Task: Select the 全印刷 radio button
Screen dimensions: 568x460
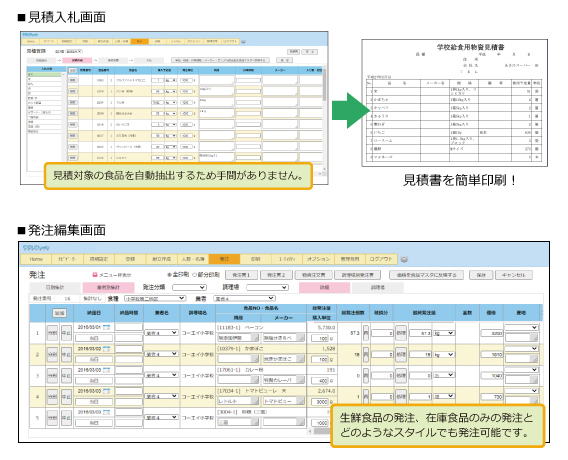Action: click(x=169, y=275)
